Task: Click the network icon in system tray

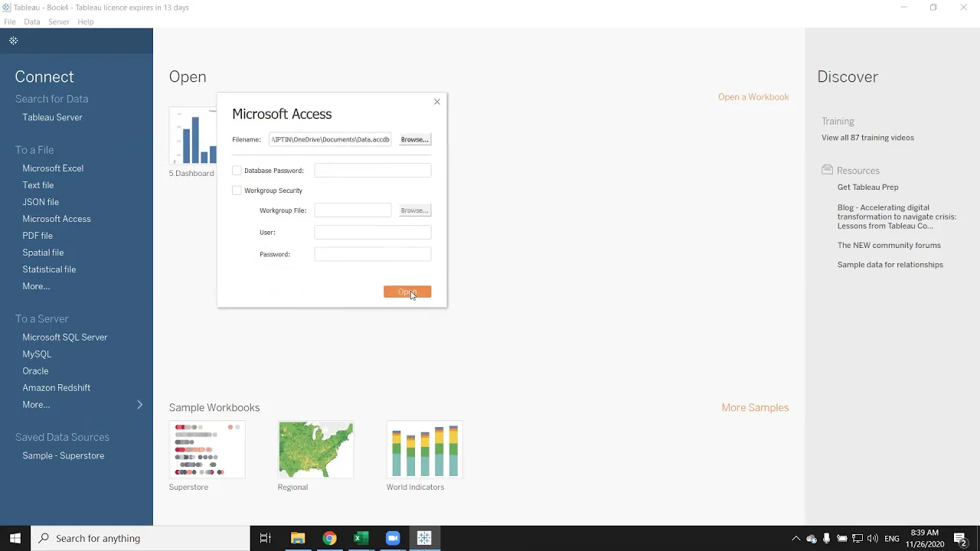Action: point(857,539)
